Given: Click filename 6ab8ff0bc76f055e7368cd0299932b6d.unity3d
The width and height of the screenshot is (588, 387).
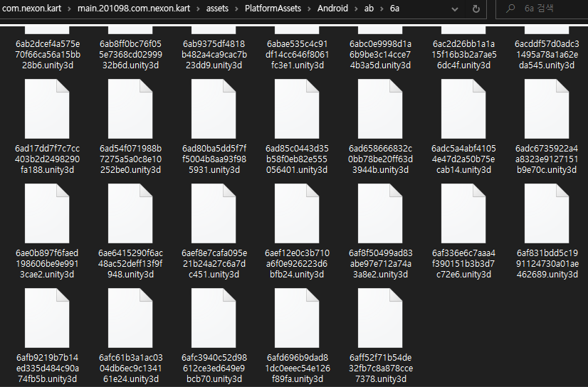Looking at the screenshot, I should 130,55.
